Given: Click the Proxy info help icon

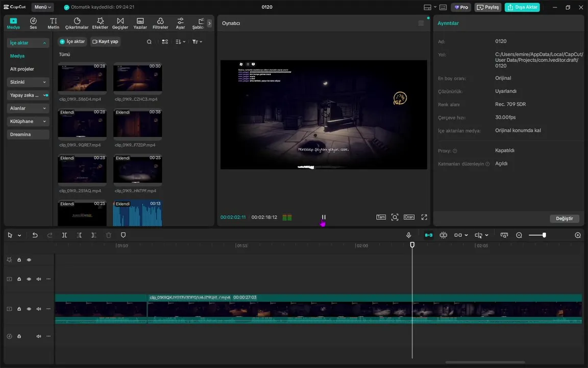Looking at the screenshot, I should 454,151.
